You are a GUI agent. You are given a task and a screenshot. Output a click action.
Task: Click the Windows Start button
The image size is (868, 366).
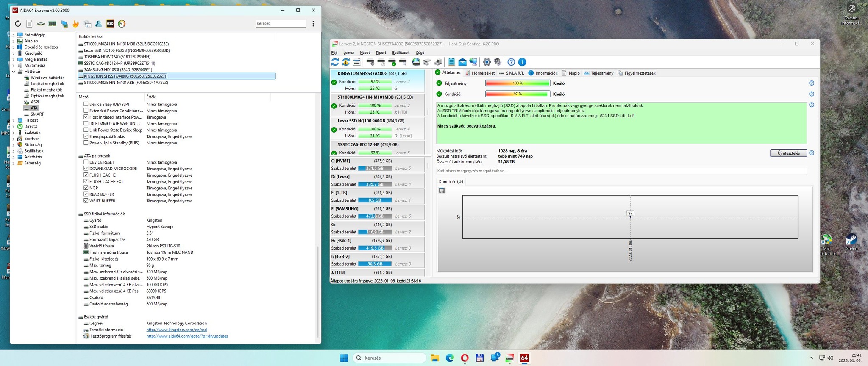[x=344, y=358]
